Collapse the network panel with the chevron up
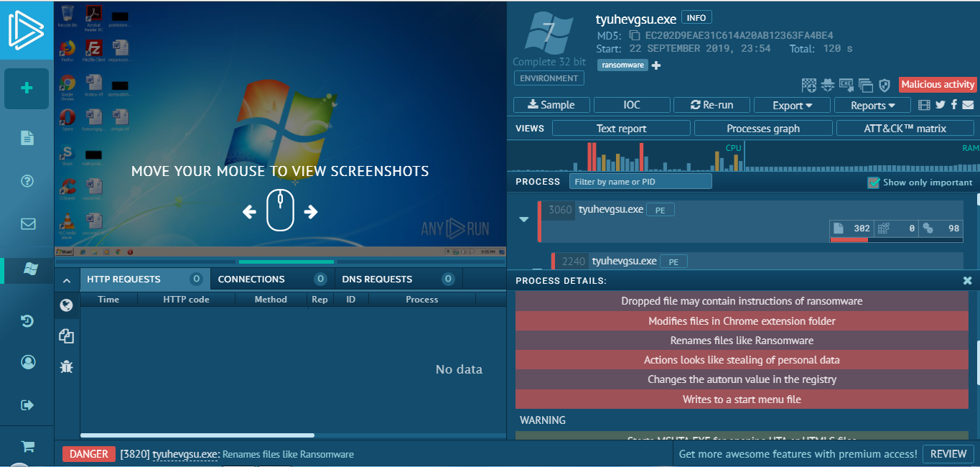This screenshot has height=467, width=980. (67, 281)
